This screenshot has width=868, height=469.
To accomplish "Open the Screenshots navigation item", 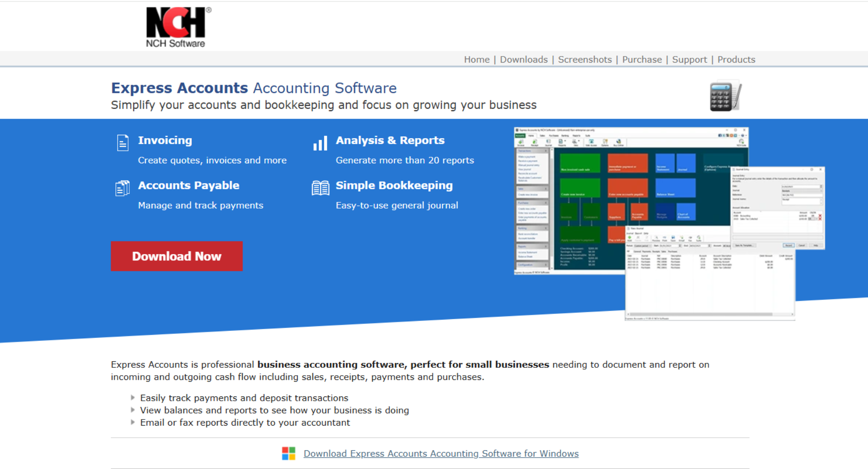I will point(585,59).
